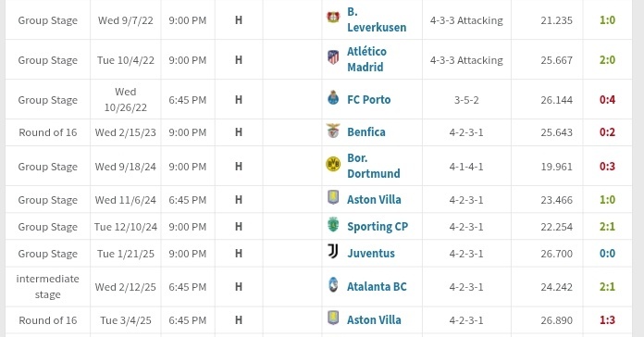Image resolution: width=644 pixels, height=337 pixels.
Task: Open the Benfica team link
Action: coord(366,131)
